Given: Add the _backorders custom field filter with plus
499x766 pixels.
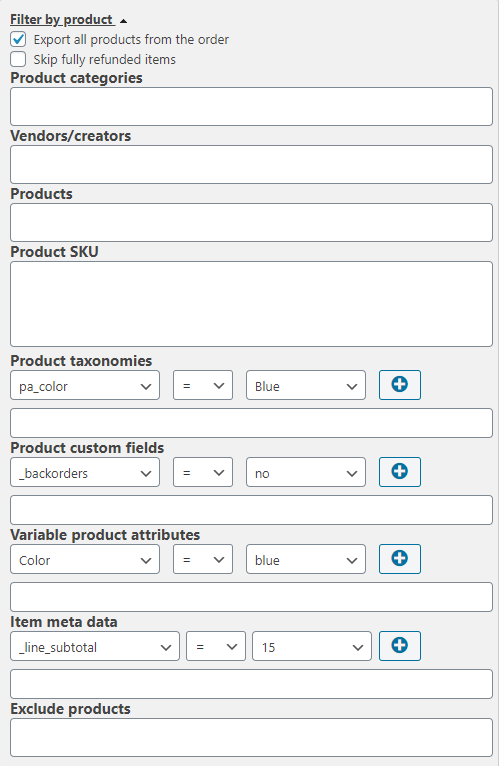Looking at the screenshot, I should 399,472.
